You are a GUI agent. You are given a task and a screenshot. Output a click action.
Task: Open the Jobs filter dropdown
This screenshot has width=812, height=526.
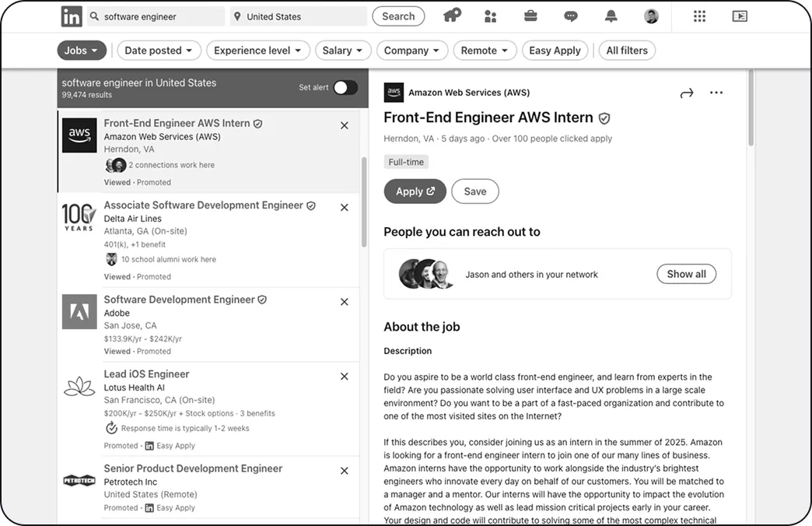(x=82, y=51)
